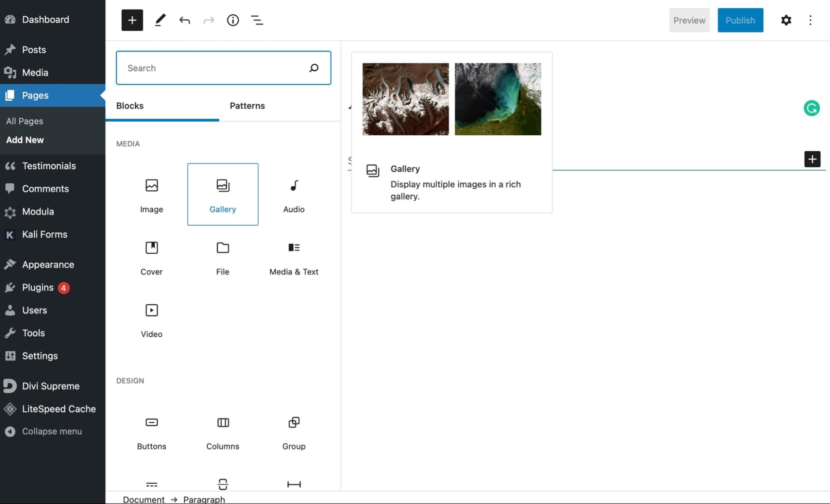
Task: Open the Media menu in the sidebar
Action: (35, 72)
